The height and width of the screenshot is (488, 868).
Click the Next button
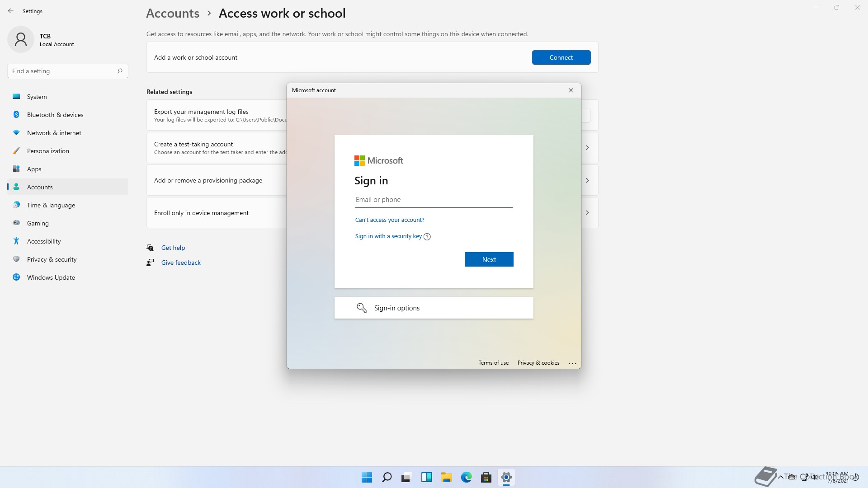pos(489,259)
